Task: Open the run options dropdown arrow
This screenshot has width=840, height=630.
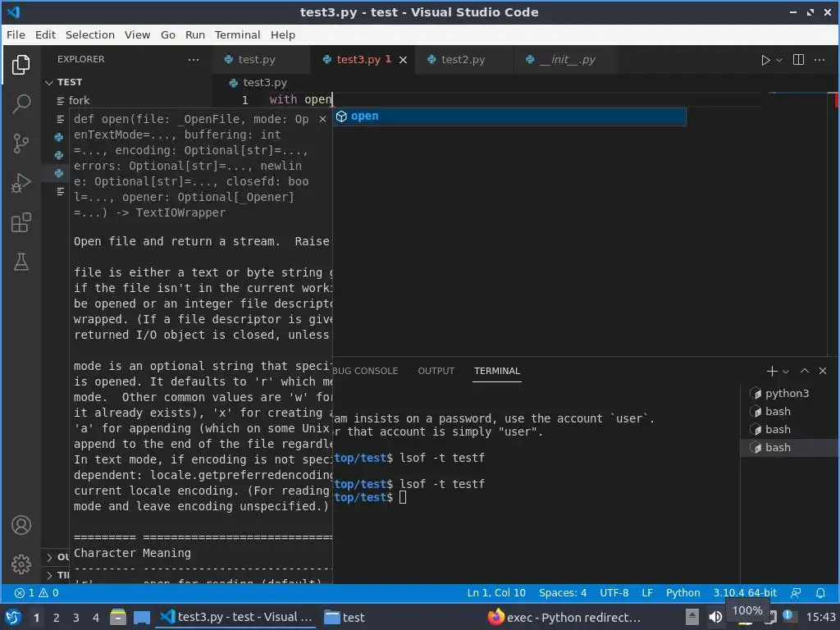Action: 779,60
